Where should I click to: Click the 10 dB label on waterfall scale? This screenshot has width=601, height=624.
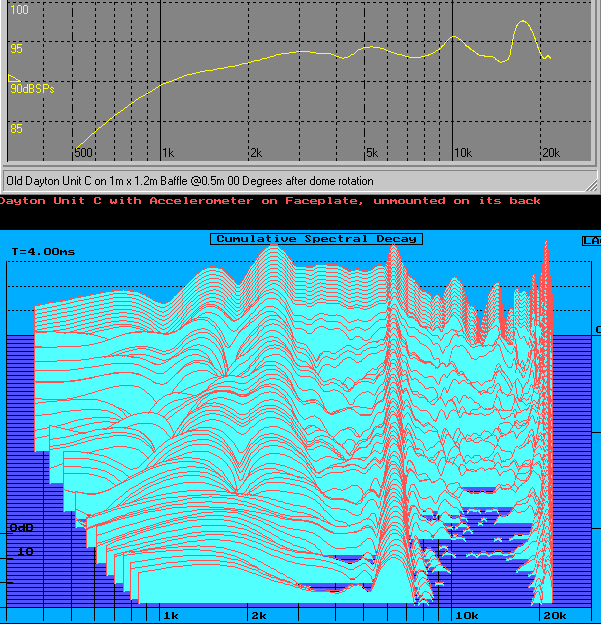(25, 551)
